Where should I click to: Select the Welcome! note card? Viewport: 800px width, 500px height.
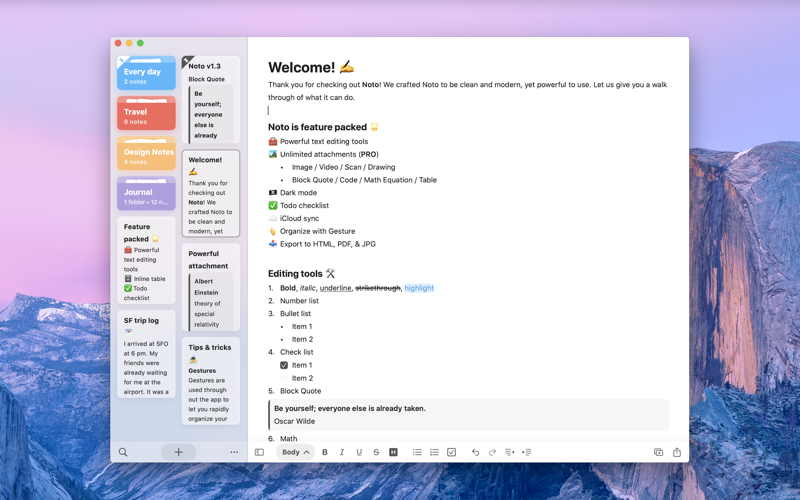[211, 193]
